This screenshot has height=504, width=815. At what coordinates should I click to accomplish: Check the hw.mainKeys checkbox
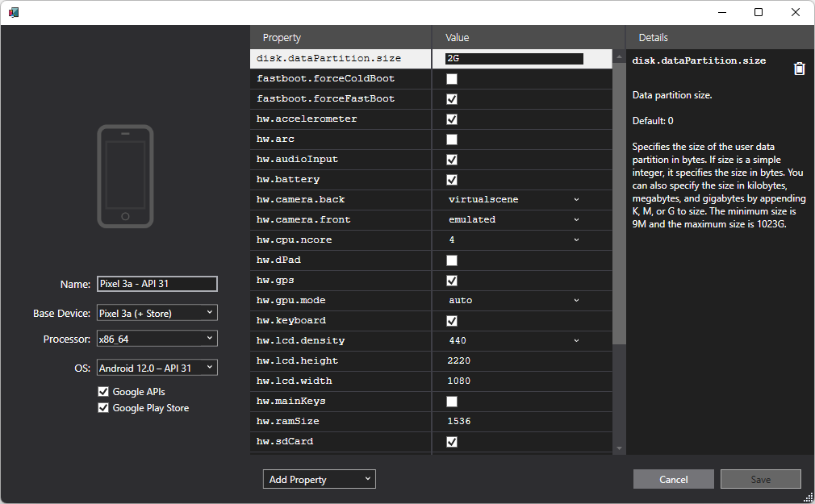coord(452,402)
